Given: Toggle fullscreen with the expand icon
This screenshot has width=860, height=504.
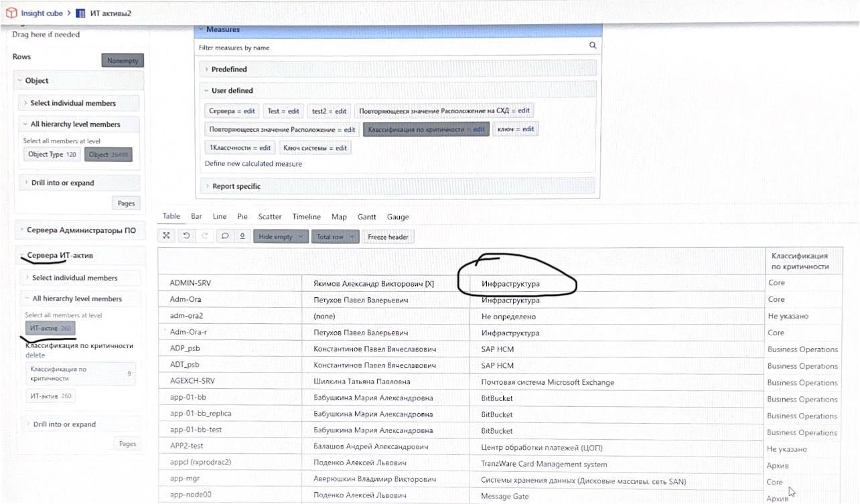Looking at the screenshot, I should click(x=166, y=236).
